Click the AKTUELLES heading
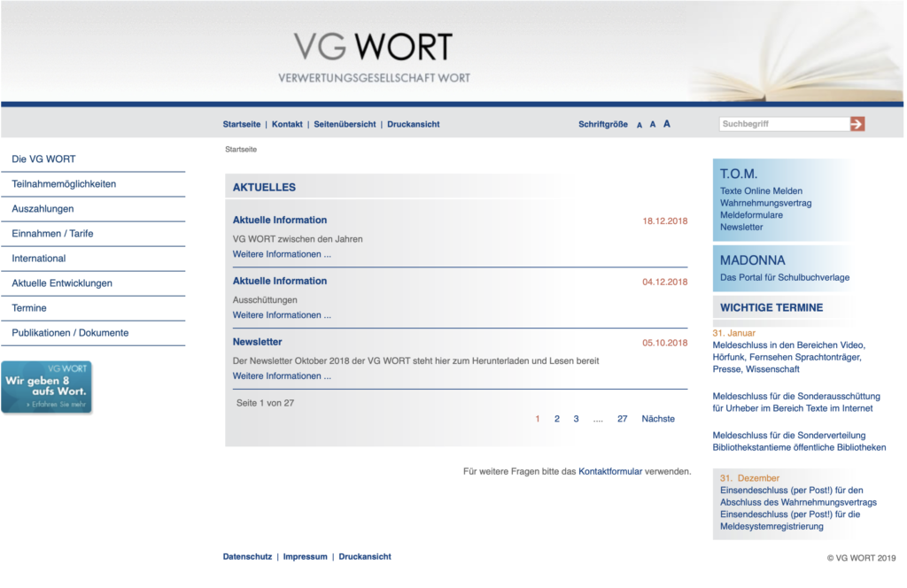Screen dimensions: 907x588 [264, 188]
